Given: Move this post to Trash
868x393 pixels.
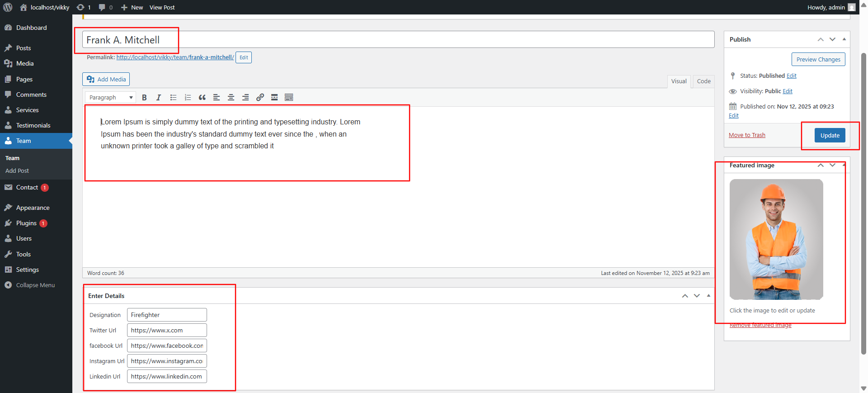Looking at the screenshot, I should click(747, 135).
